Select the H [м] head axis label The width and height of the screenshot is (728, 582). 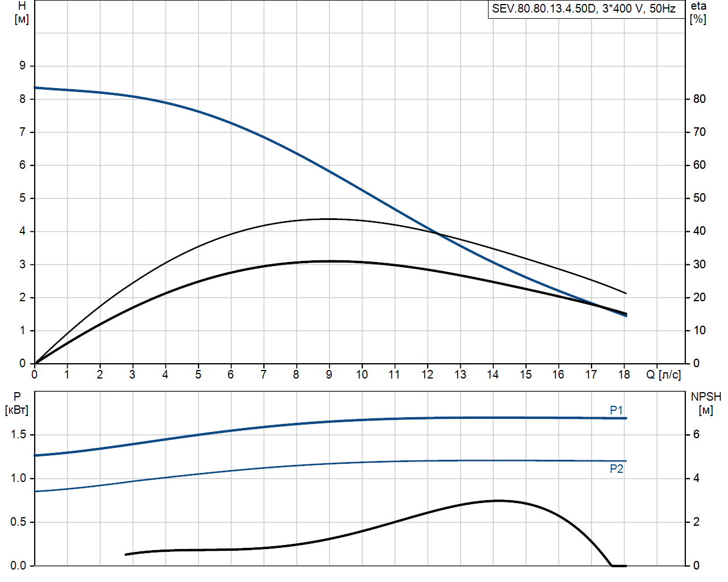pos(22,13)
